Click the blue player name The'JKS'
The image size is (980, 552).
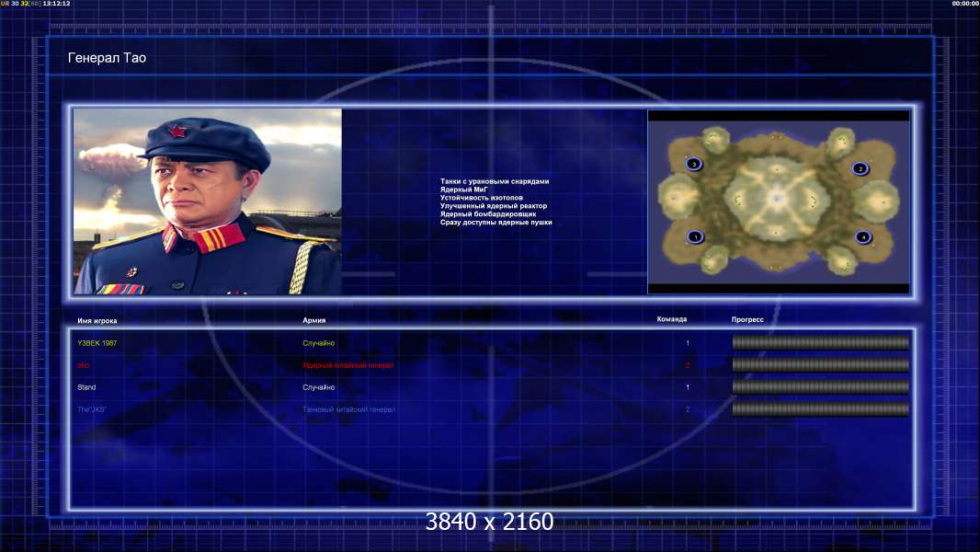[92, 409]
